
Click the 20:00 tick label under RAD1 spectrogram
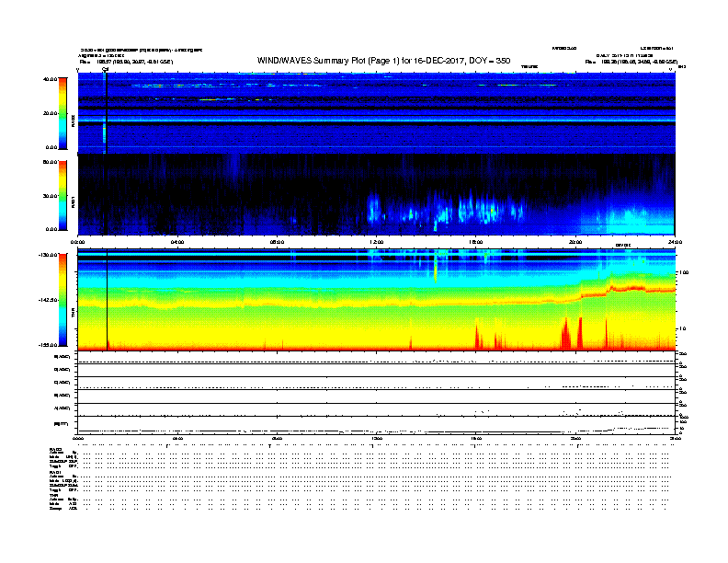point(575,242)
